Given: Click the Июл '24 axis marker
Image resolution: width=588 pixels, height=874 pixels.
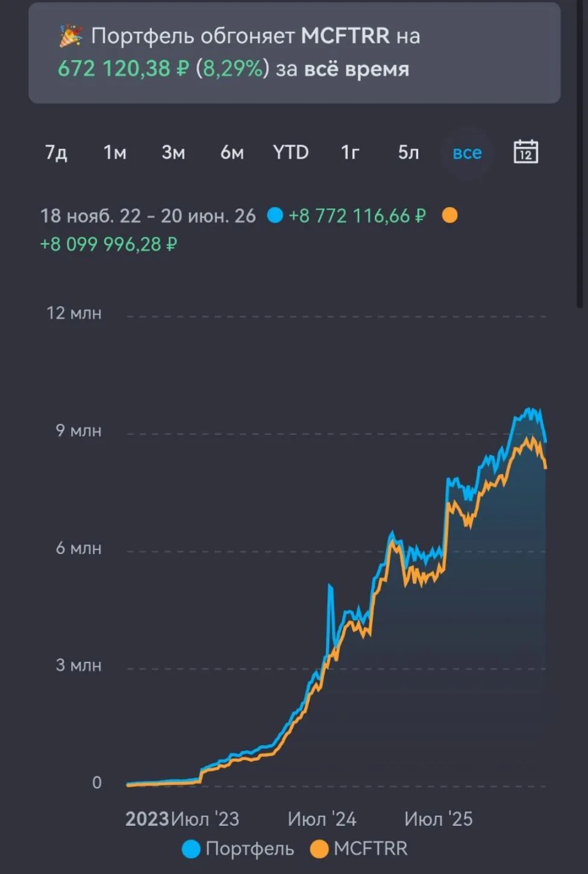Looking at the screenshot, I should 322,819.
